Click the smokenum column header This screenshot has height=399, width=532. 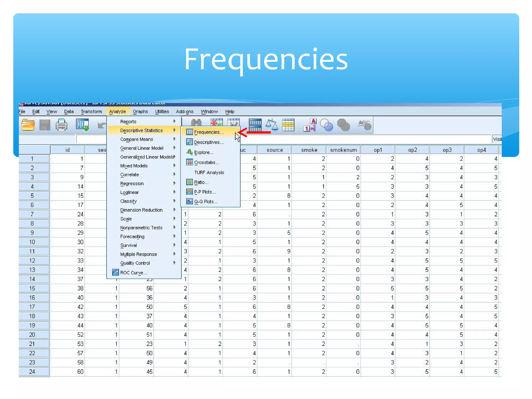point(343,150)
